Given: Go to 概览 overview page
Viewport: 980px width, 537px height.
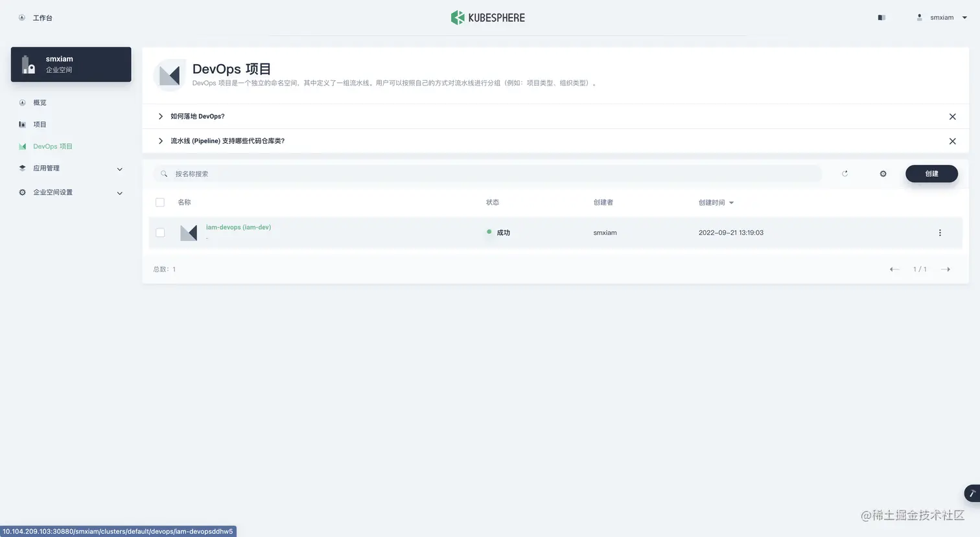Looking at the screenshot, I should (40, 102).
